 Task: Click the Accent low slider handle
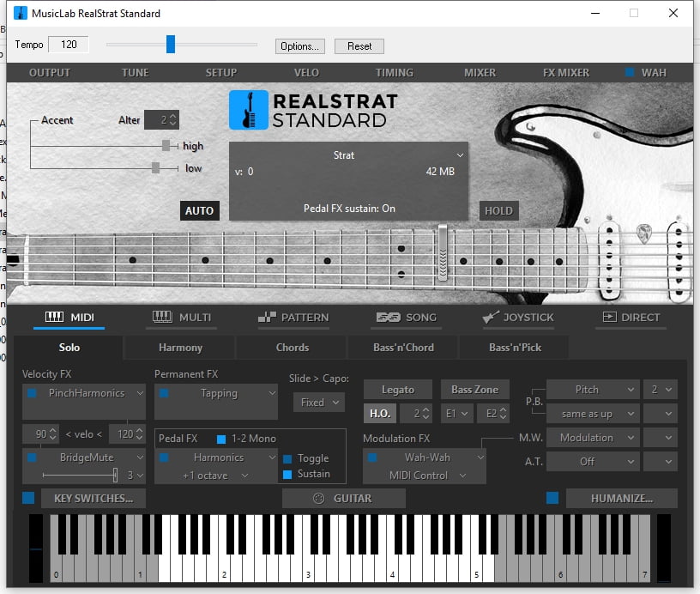155,167
